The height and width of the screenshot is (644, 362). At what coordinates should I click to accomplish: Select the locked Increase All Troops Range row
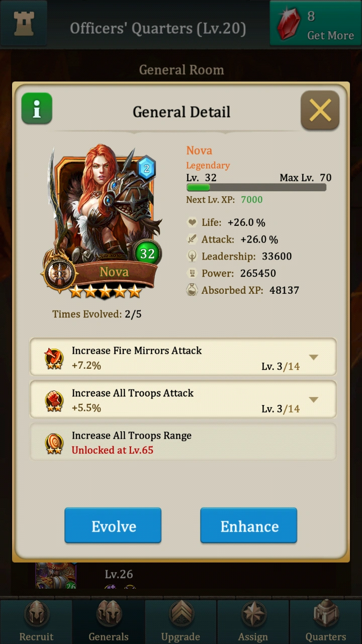coord(183,442)
